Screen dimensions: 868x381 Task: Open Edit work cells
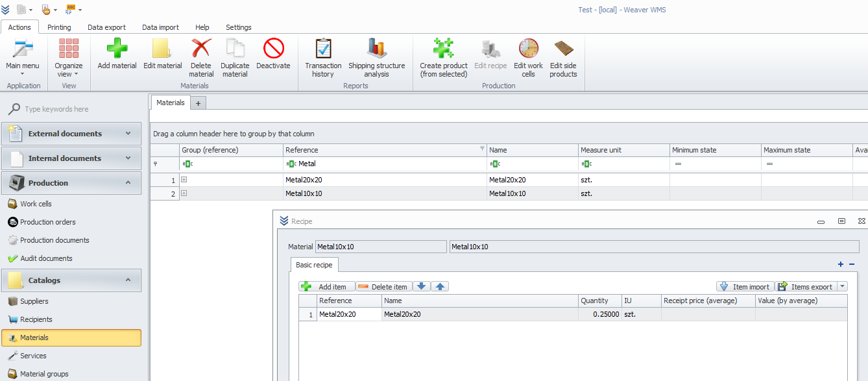tap(528, 58)
